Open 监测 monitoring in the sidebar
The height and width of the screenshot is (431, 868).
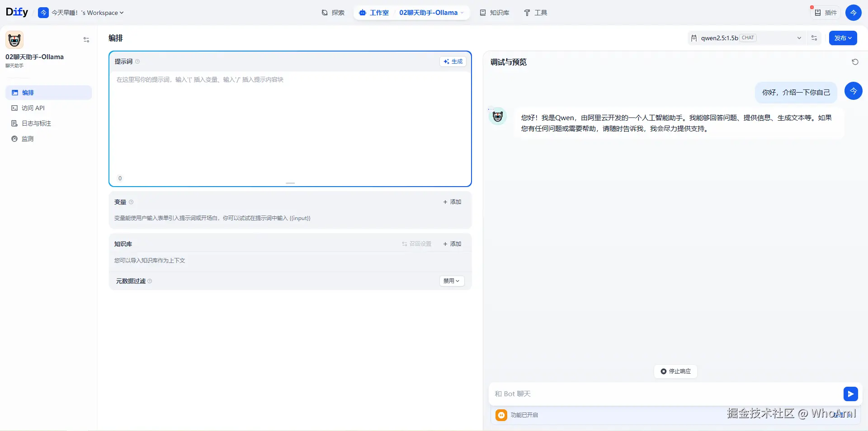pyautogui.click(x=48, y=139)
